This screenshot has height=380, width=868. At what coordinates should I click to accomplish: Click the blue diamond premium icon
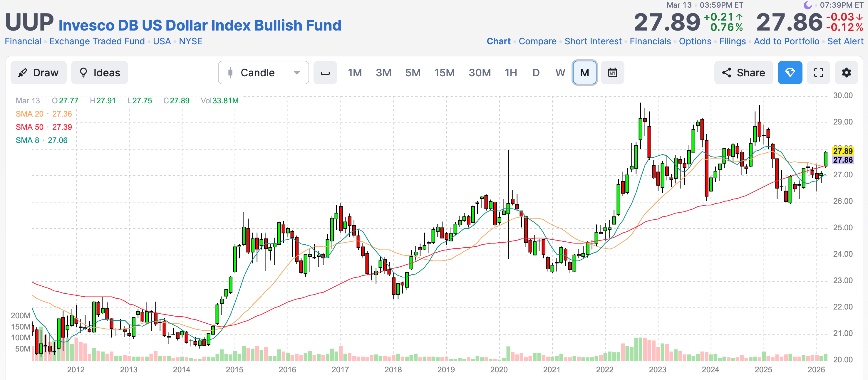[x=790, y=73]
